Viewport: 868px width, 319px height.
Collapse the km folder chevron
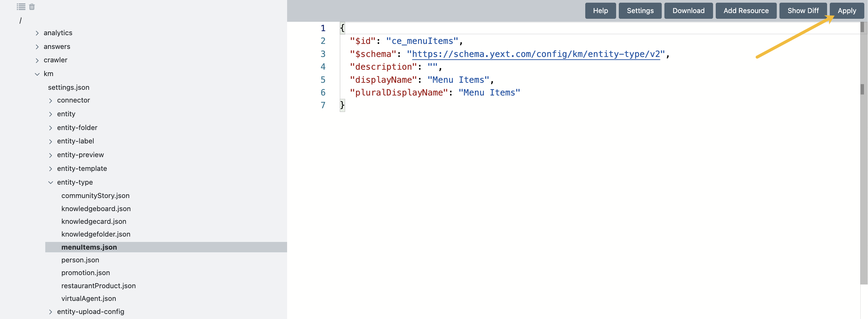(x=37, y=74)
